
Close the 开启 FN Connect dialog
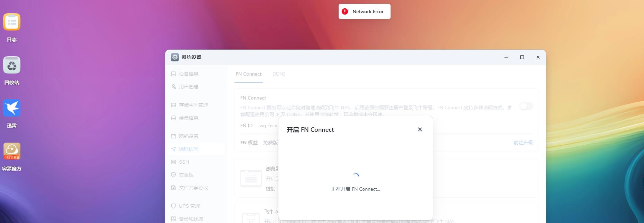click(420, 129)
